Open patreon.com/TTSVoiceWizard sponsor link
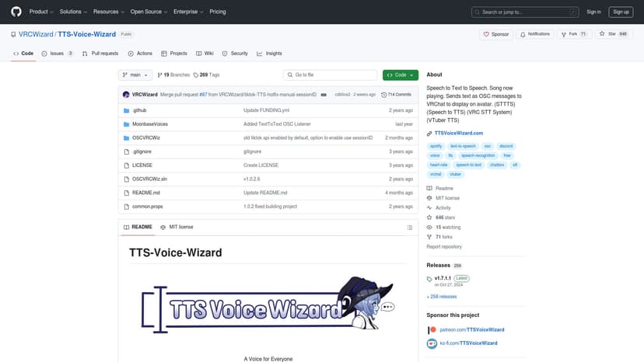The height and width of the screenshot is (362, 644). [472, 329]
